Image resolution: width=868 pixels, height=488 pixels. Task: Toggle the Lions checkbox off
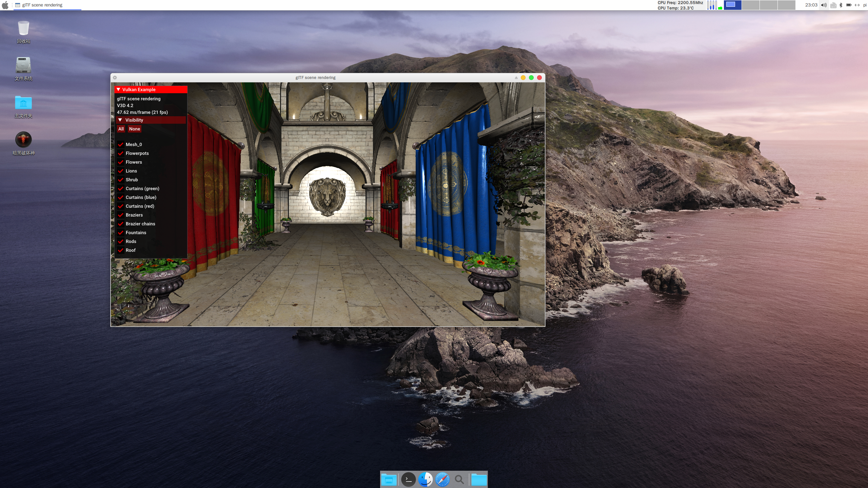point(121,171)
